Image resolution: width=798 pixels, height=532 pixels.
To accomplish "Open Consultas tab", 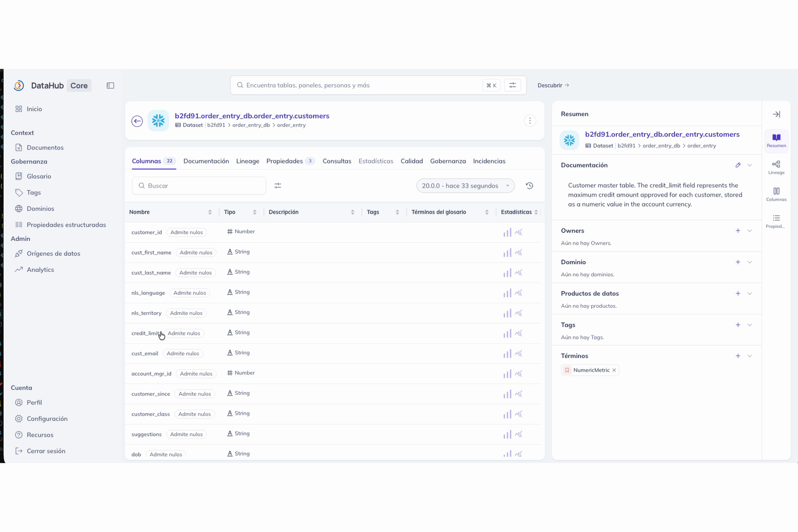I will coord(336,161).
